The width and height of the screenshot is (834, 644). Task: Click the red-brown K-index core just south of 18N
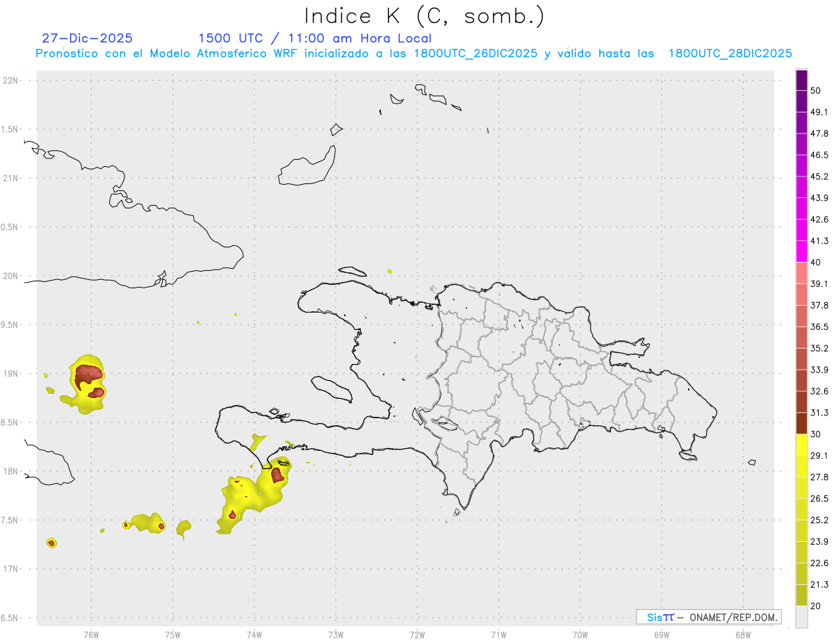(277, 475)
